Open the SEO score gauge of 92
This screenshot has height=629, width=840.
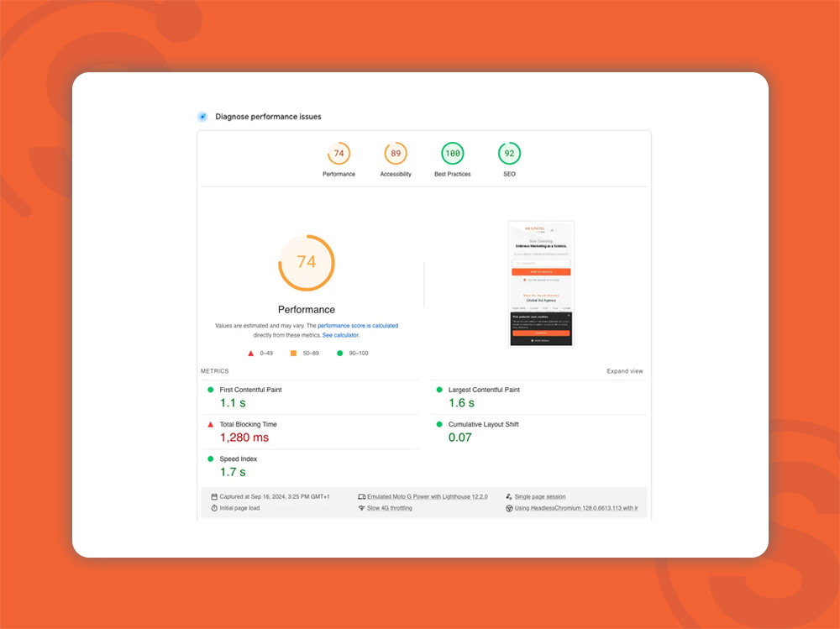[509, 154]
